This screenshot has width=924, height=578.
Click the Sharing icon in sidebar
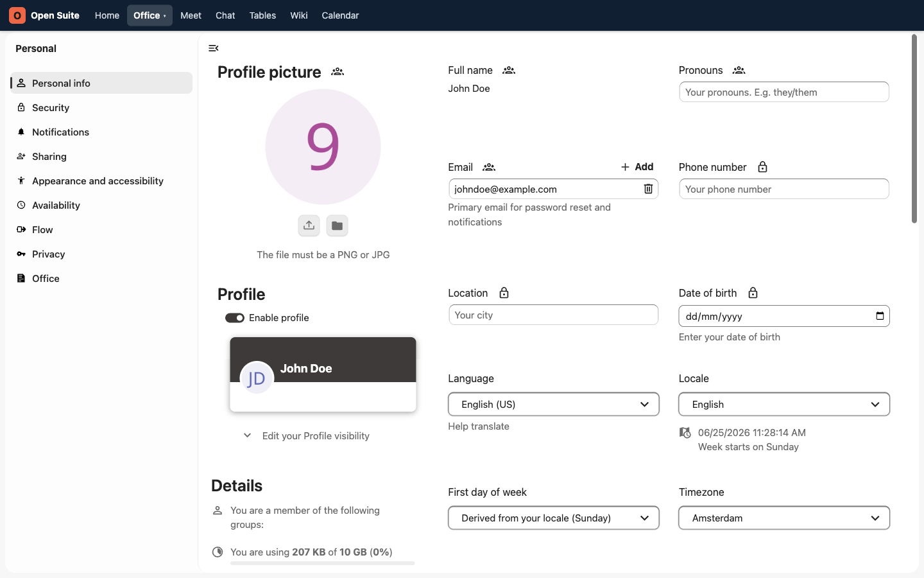coord(21,156)
